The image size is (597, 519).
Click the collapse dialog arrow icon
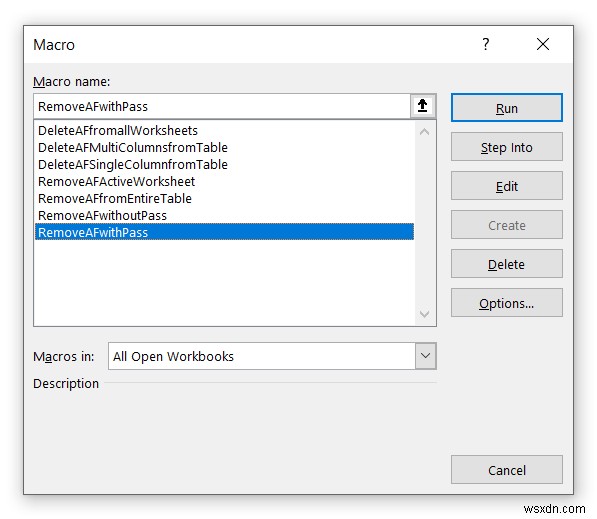(423, 106)
